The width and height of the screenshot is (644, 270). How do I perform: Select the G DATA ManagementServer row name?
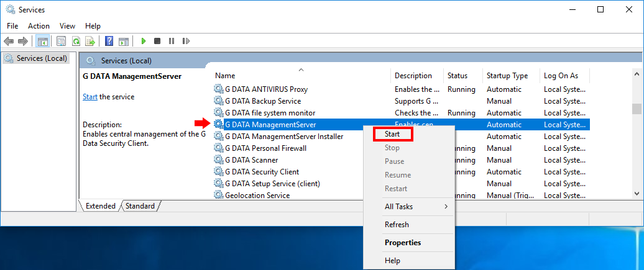270,125
